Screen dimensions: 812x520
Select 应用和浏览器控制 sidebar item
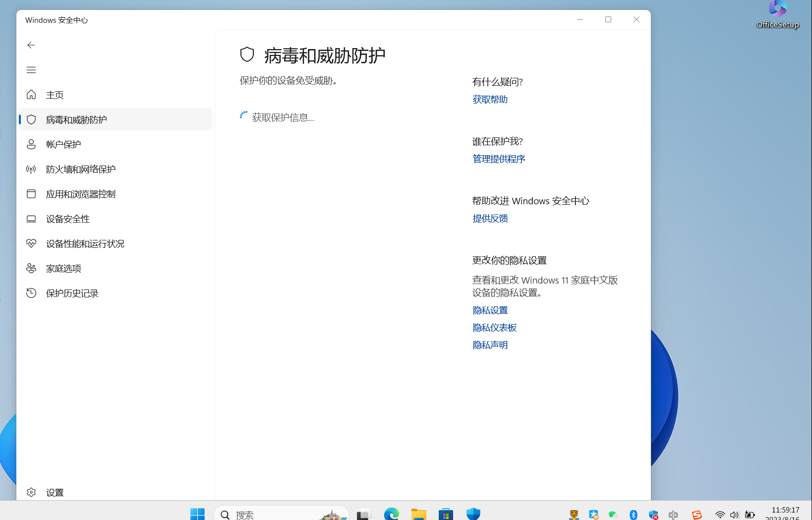pyautogui.click(x=80, y=194)
